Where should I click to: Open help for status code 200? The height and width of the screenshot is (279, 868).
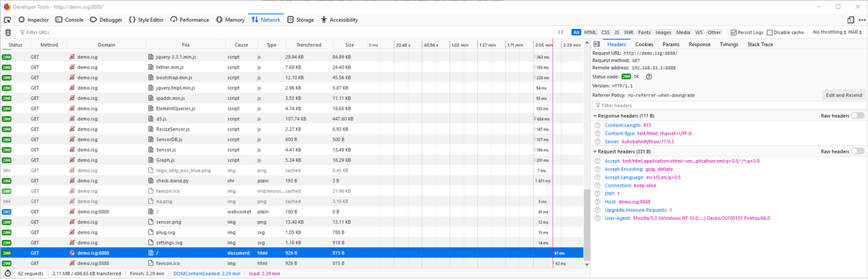649,76
